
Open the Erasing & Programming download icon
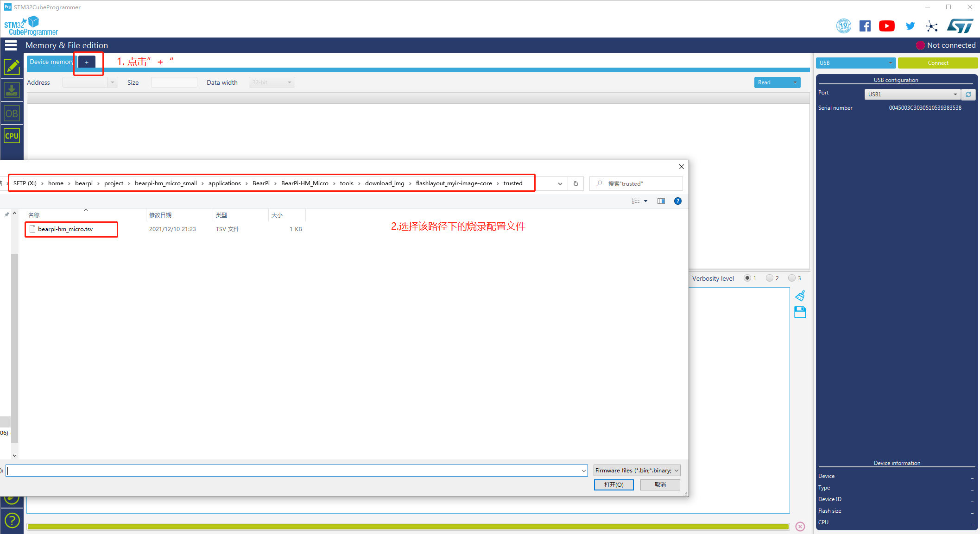tap(12, 90)
